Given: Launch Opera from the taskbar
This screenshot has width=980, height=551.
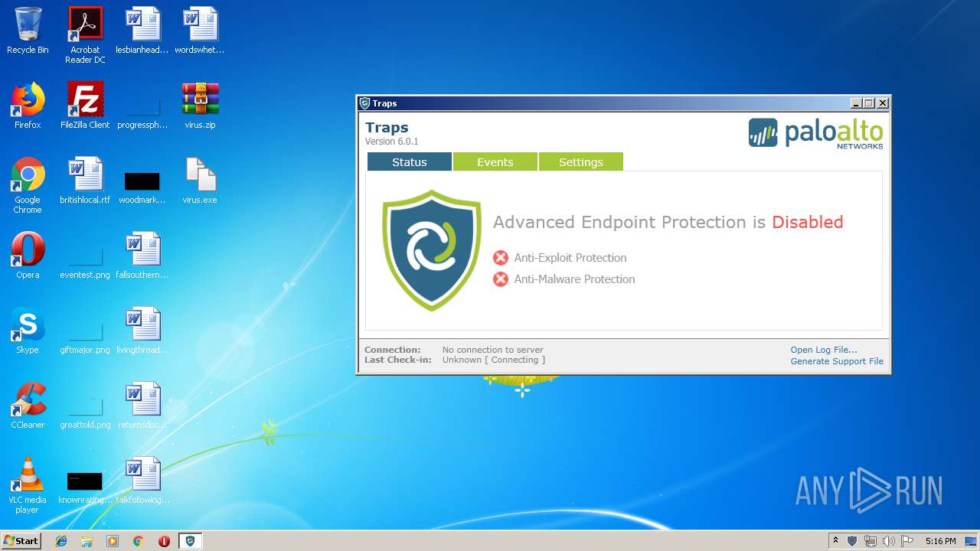Looking at the screenshot, I should tap(164, 541).
